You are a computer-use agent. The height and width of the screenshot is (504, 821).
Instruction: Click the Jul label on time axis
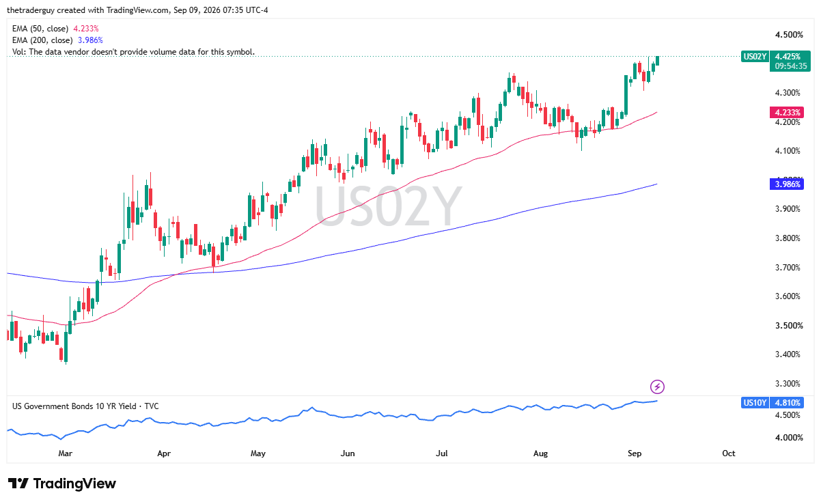(x=442, y=453)
